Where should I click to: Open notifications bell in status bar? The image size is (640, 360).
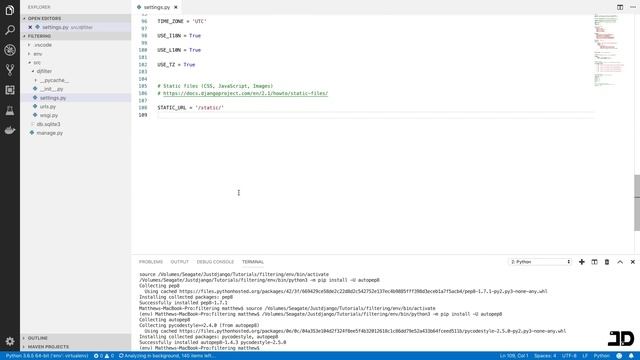tap(631, 356)
